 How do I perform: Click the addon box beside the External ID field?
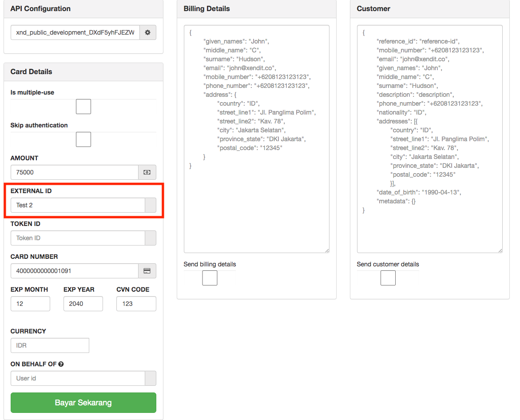(151, 205)
